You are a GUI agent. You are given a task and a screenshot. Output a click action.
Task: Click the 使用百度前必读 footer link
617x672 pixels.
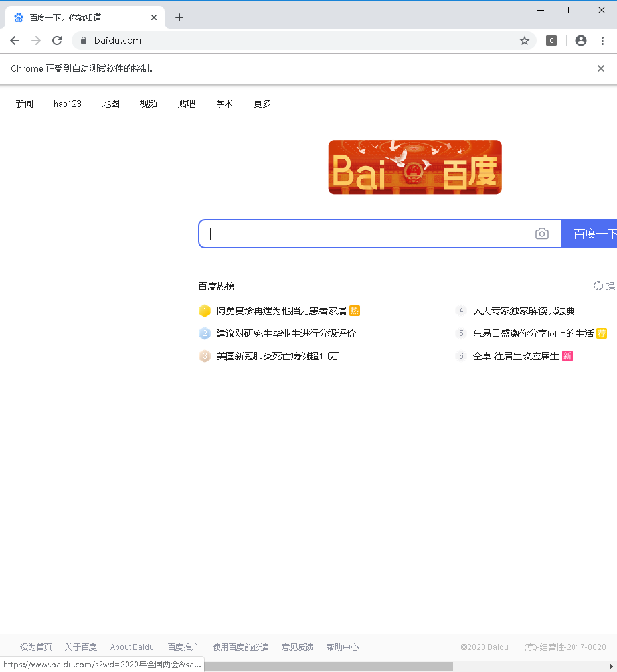click(240, 647)
